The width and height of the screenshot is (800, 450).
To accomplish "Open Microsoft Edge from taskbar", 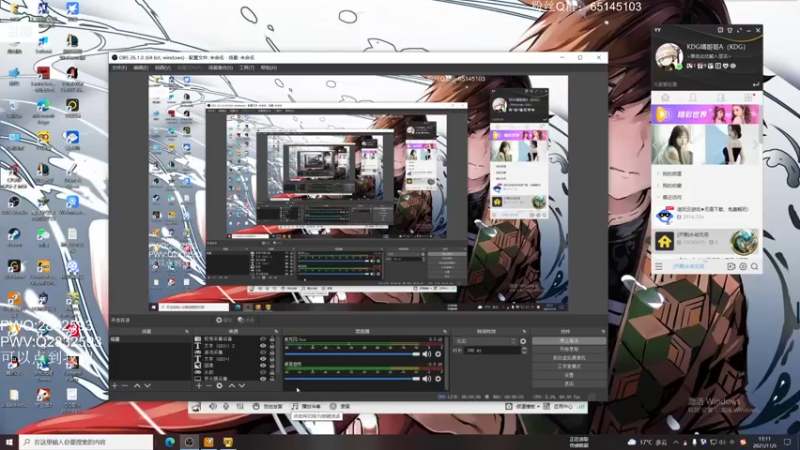I will [x=170, y=442].
